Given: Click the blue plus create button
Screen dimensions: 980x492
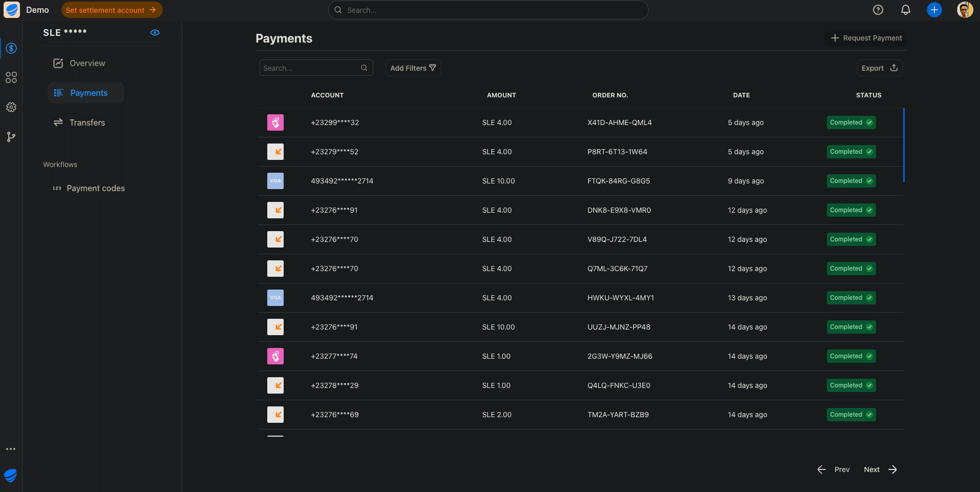Looking at the screenshot, I should [x=934, y=10].
